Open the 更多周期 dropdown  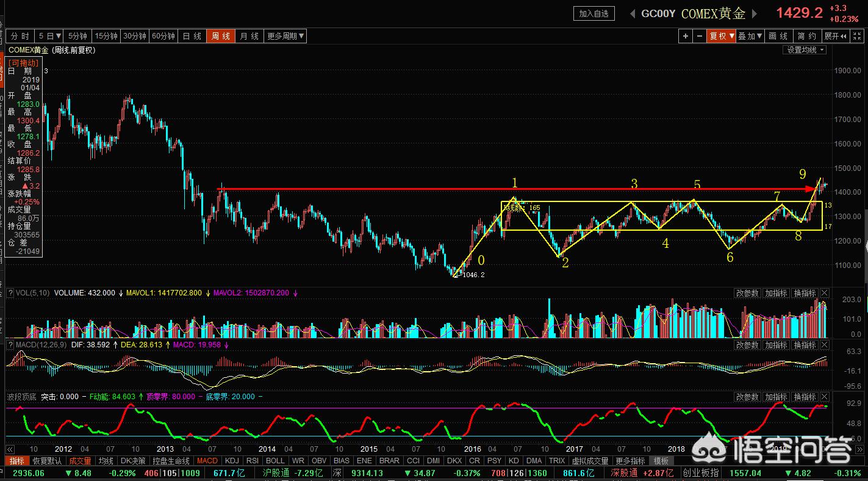(x=285, y=36)
